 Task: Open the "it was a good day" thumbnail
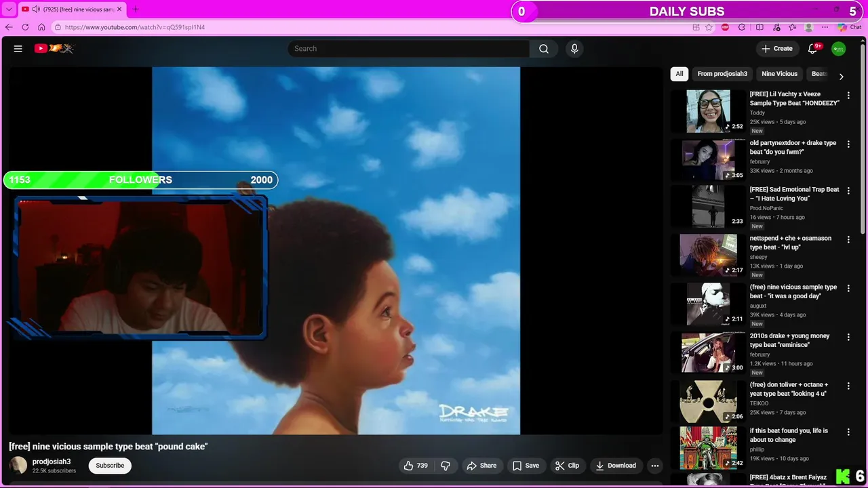(708, 304)
